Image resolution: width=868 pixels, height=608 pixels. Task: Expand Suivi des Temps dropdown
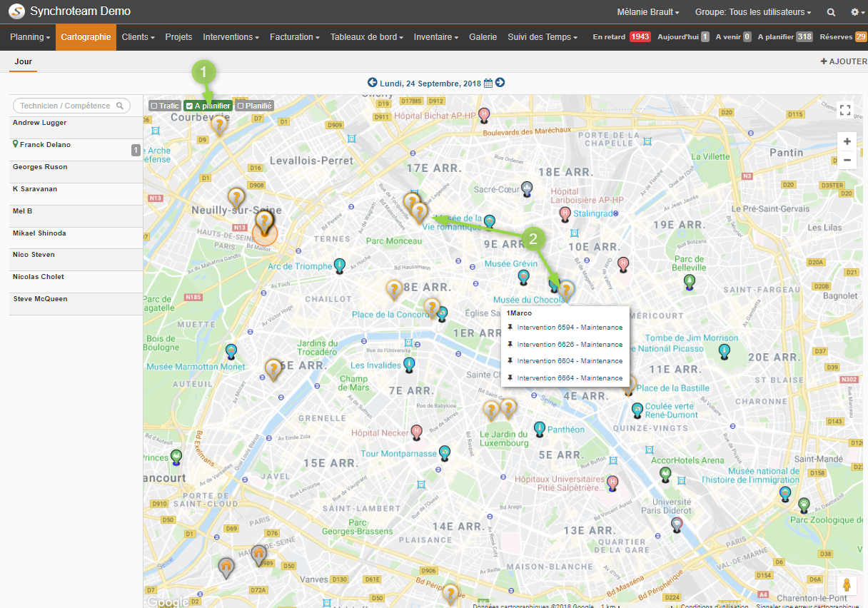point(542,37)
